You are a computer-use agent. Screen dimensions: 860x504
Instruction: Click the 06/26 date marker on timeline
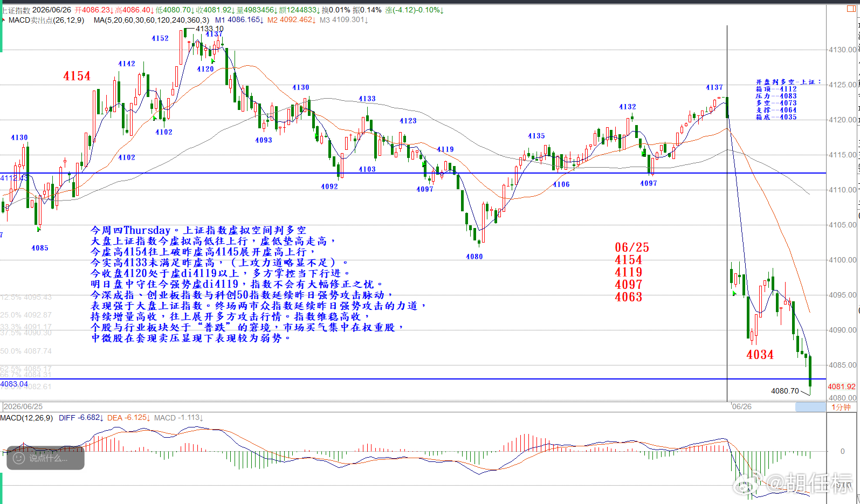point(741,406)
